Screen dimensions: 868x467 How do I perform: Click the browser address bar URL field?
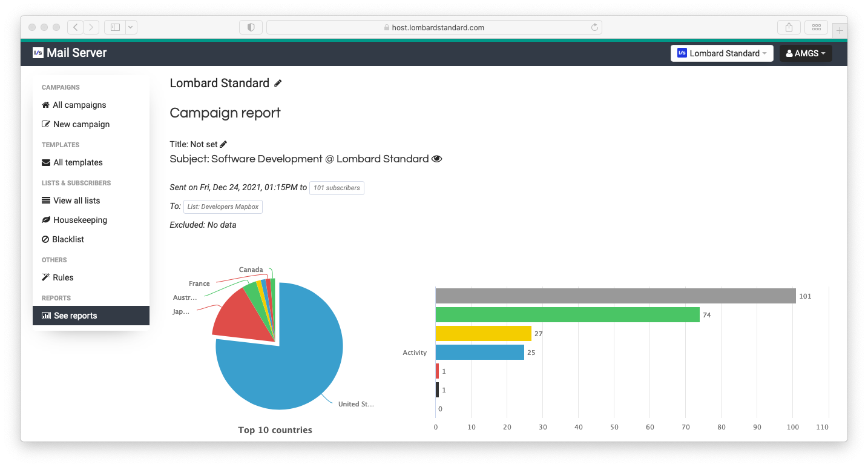pos(433,27)
